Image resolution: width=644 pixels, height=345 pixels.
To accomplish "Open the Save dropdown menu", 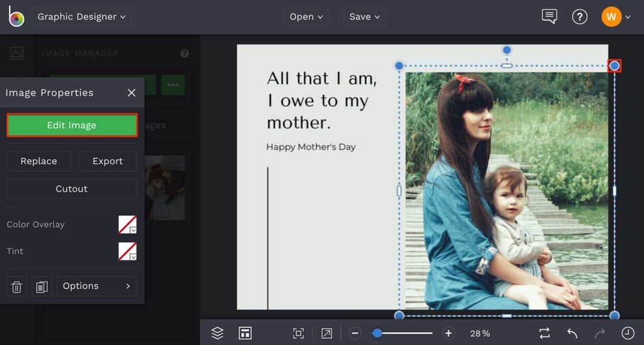I will pos(364,17).
